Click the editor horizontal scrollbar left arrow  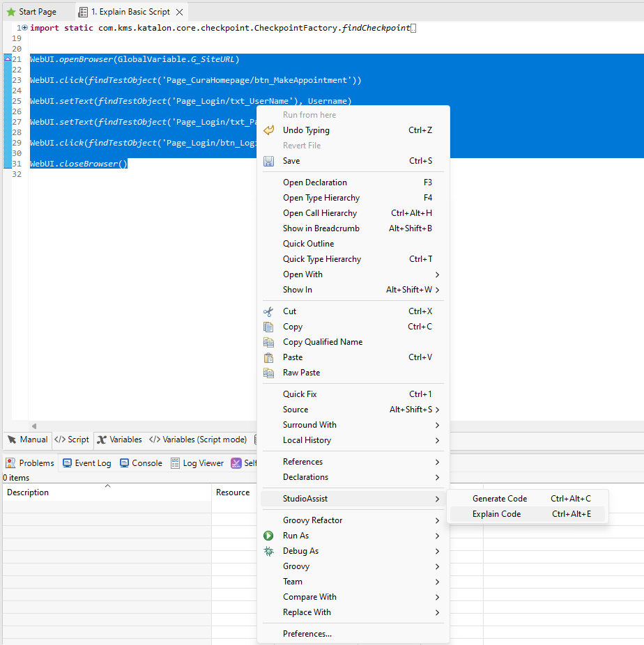click(x=34, y=426)
